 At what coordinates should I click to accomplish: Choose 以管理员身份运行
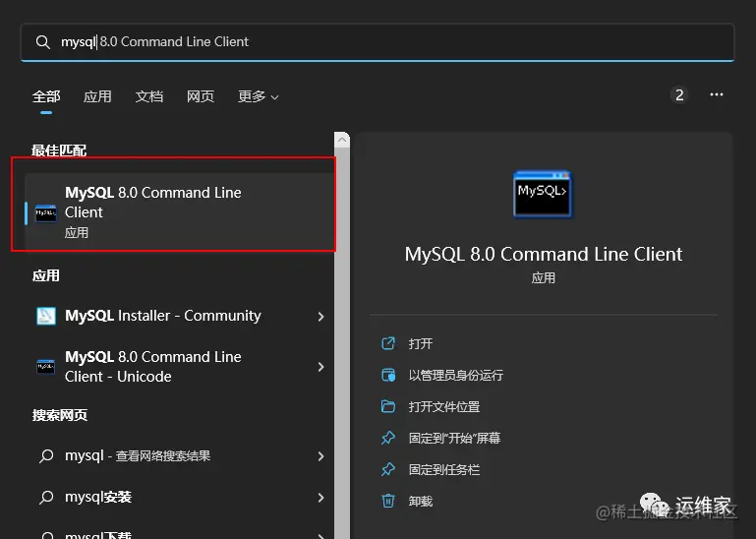coord(455,375)
